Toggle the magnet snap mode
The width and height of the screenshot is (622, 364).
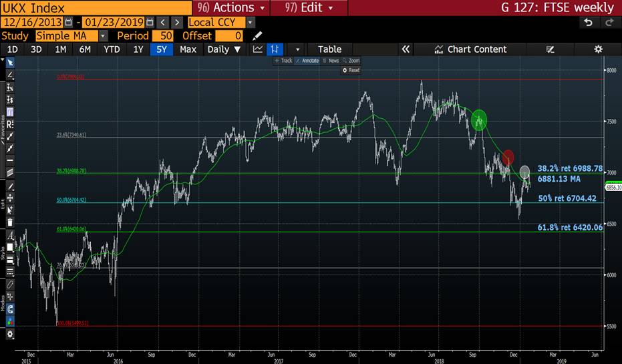(x=10, y=309)
